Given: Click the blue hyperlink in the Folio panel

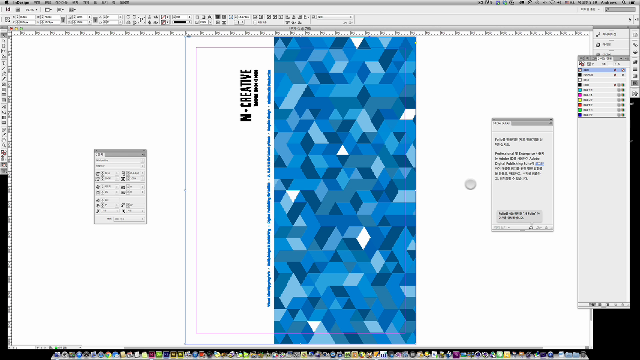Looking at the screenshot, I should coord(539,164).
